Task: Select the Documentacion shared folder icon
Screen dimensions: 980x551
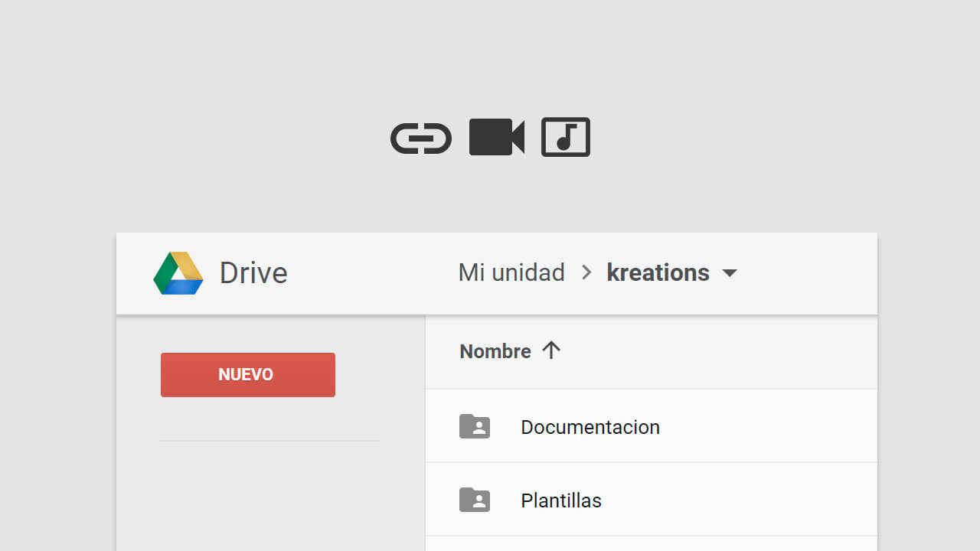Action: (475, 426)
